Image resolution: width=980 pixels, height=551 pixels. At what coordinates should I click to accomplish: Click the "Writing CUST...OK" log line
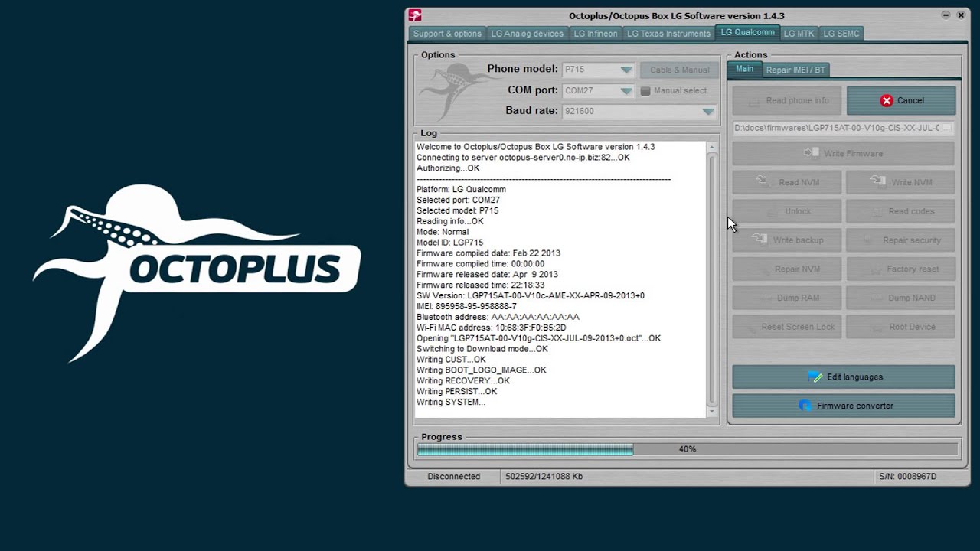[451, 359]
